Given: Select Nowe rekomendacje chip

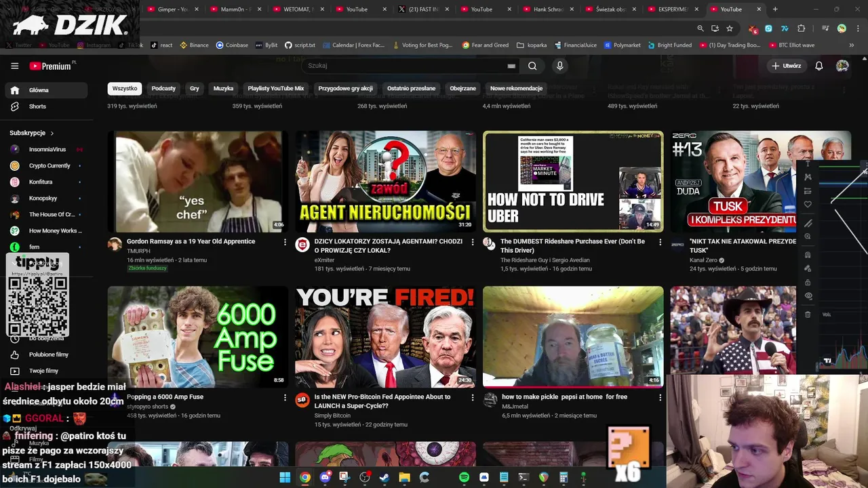Looking at the screenshot, I should click(x=516, y=88).
